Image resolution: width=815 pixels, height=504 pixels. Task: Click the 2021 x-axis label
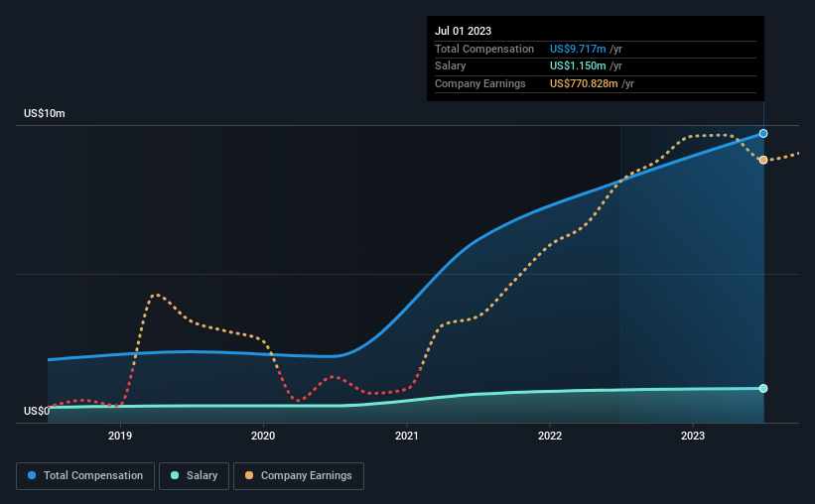[x=406, y=436]
